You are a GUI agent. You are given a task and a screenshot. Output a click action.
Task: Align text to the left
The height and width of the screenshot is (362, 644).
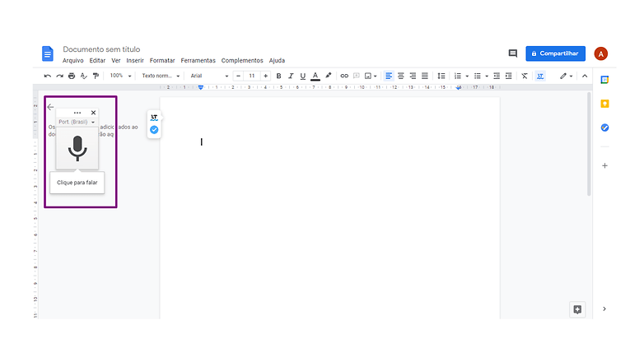tap(389, 76)
